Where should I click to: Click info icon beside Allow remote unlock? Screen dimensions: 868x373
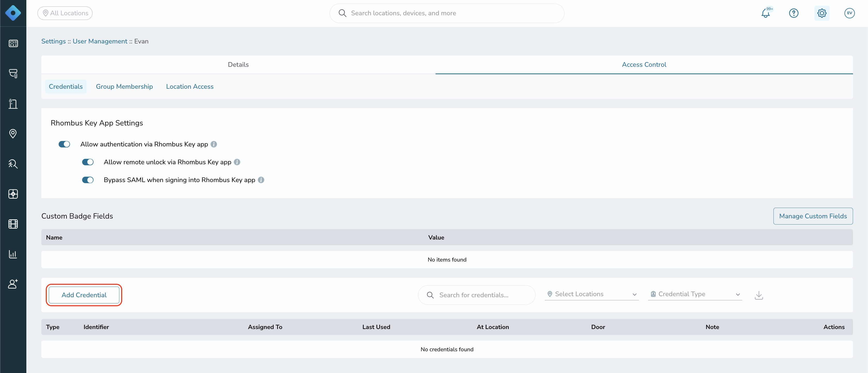(237, 162)
